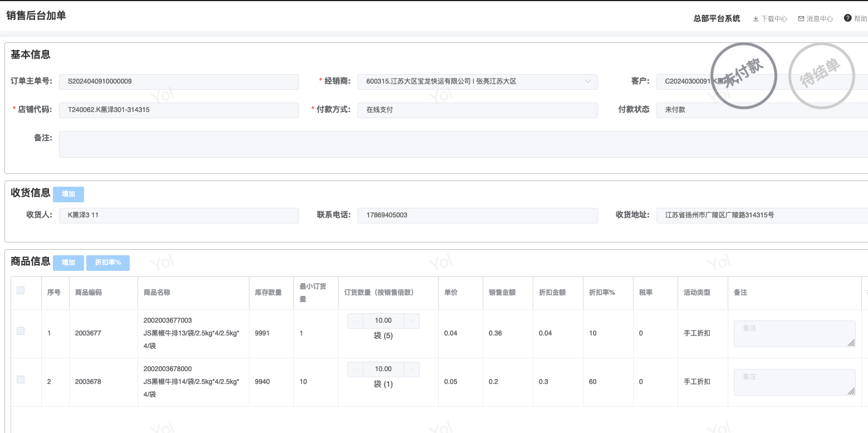Click minus stepper for row 2 quantity
Screen dimensions: 868x433
[355, 369]
